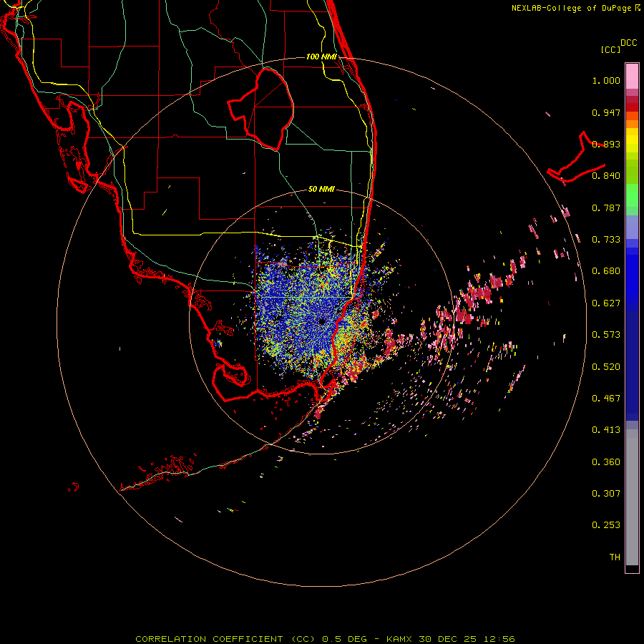Click the [CC] units label
Viewport: 644px width, 644px height.
[610, 49]
